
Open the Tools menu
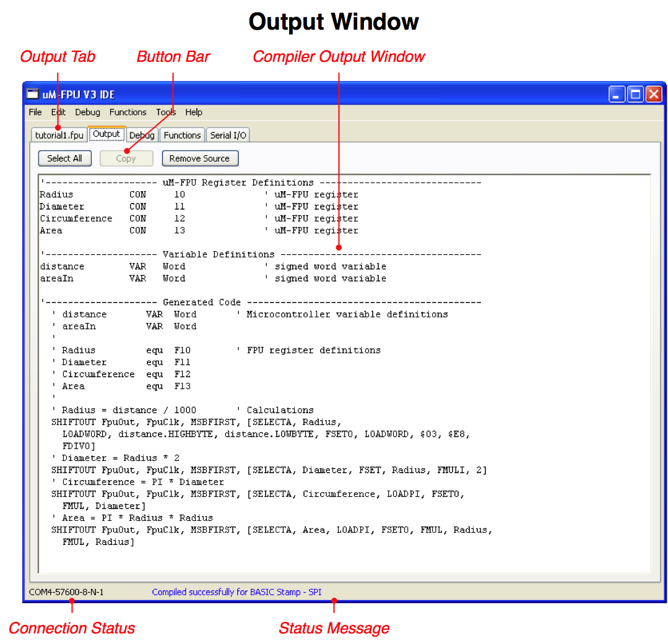[166, 112]
